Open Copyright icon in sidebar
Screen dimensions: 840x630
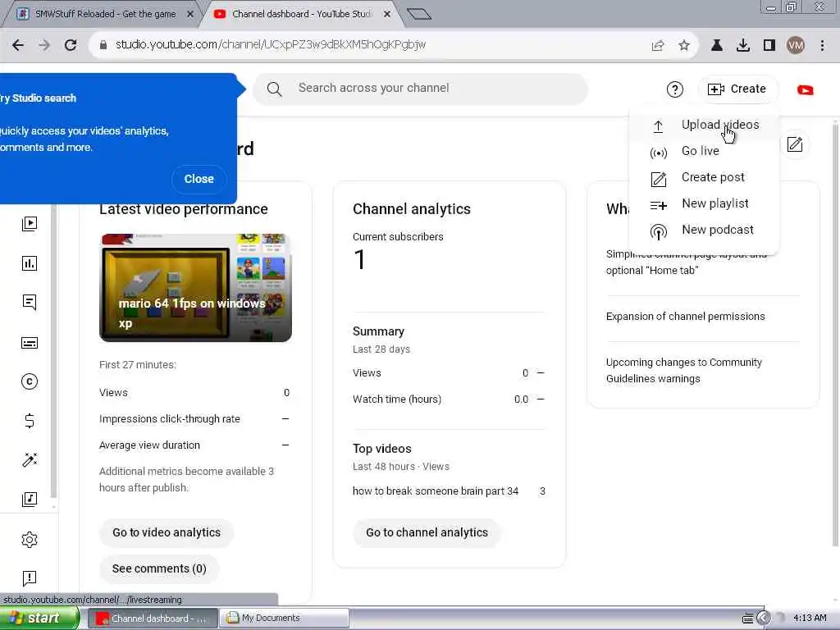[x=30, y=381]
